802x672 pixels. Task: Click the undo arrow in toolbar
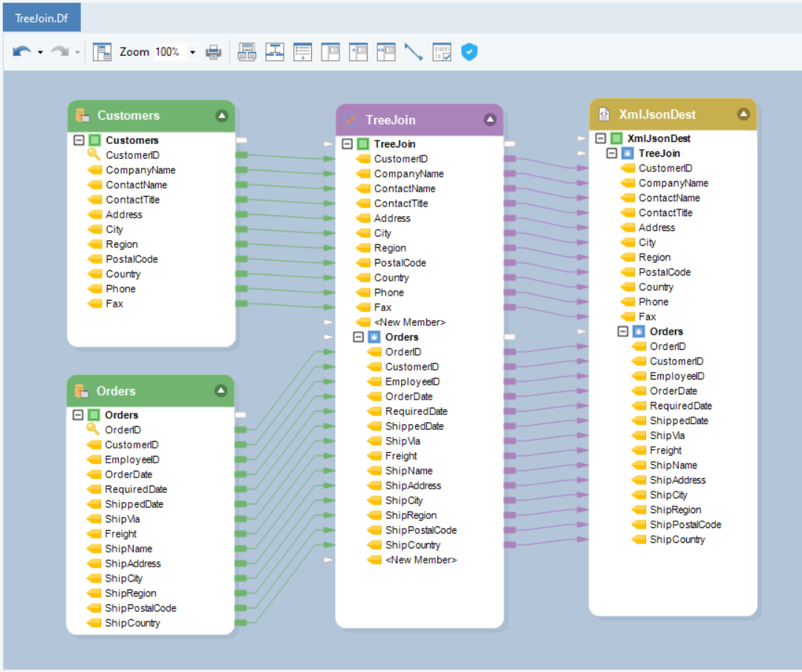point(22,52)
